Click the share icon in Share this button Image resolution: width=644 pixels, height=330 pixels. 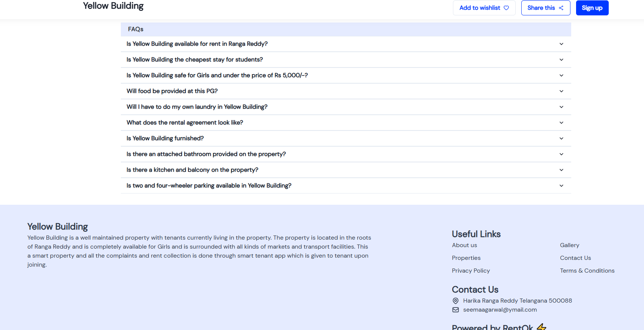tap(561, 8)
